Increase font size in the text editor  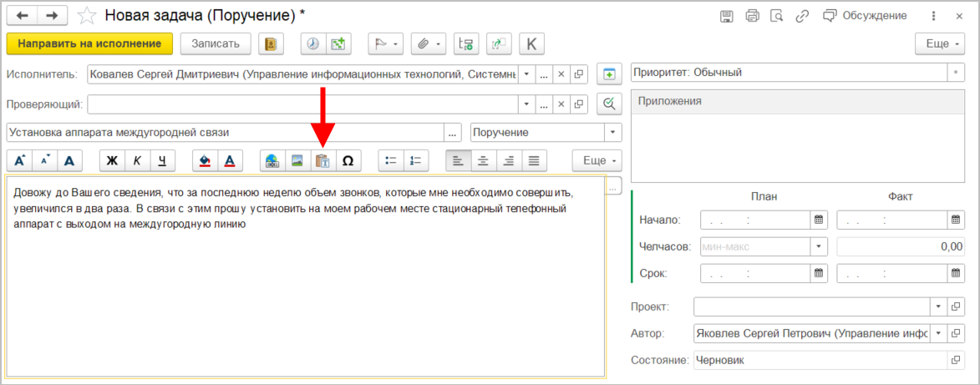point(19,160)
